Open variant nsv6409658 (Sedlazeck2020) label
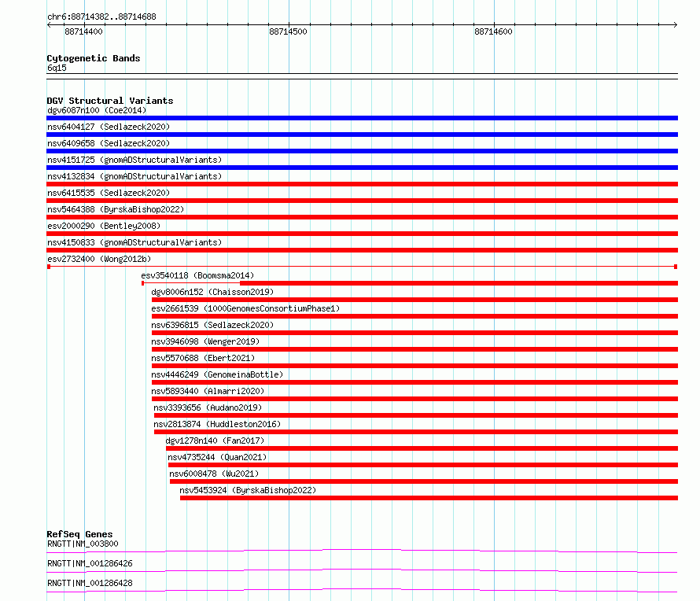The height and width of the screenshot is (601, 700). click(109, 143)
